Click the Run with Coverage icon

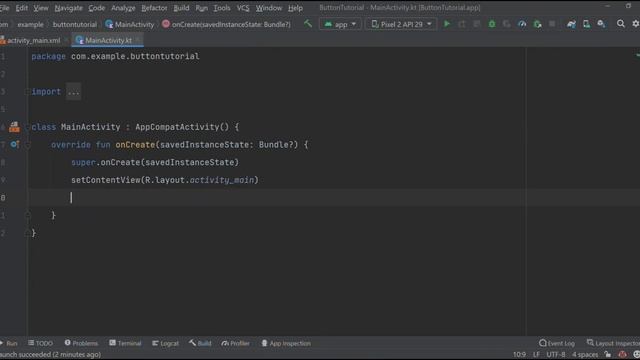[507, 24]
